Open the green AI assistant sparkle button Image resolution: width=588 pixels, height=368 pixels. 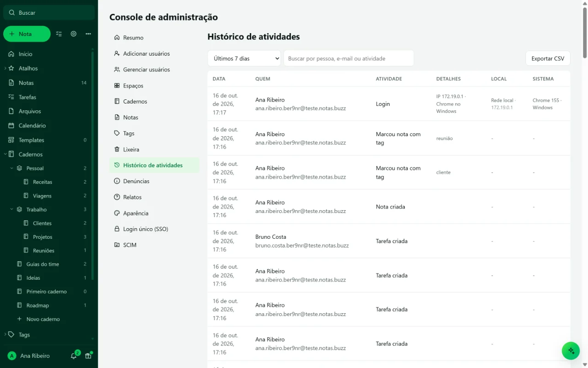571,351
